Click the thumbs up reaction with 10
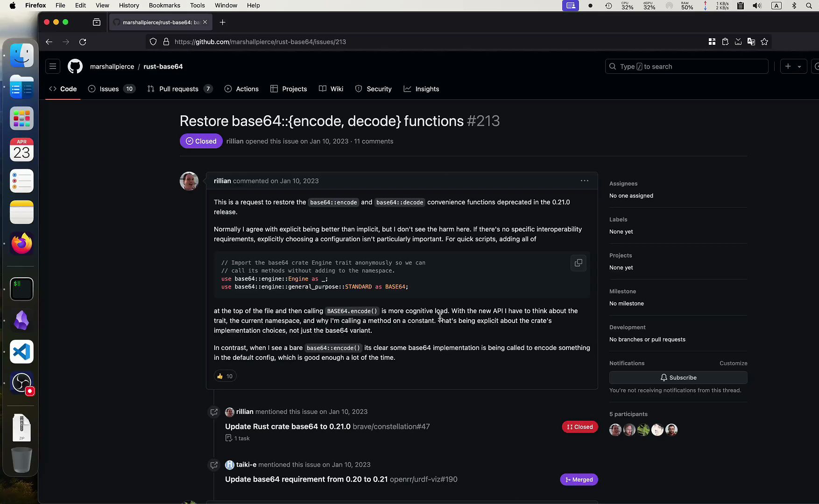Screen dimensions: 819x504 coord(225,376)
